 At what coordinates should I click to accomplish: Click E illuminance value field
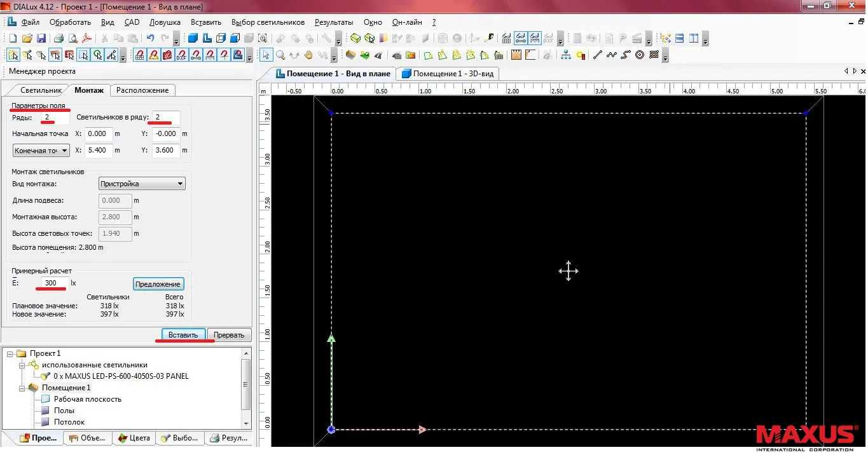point(55,283)
